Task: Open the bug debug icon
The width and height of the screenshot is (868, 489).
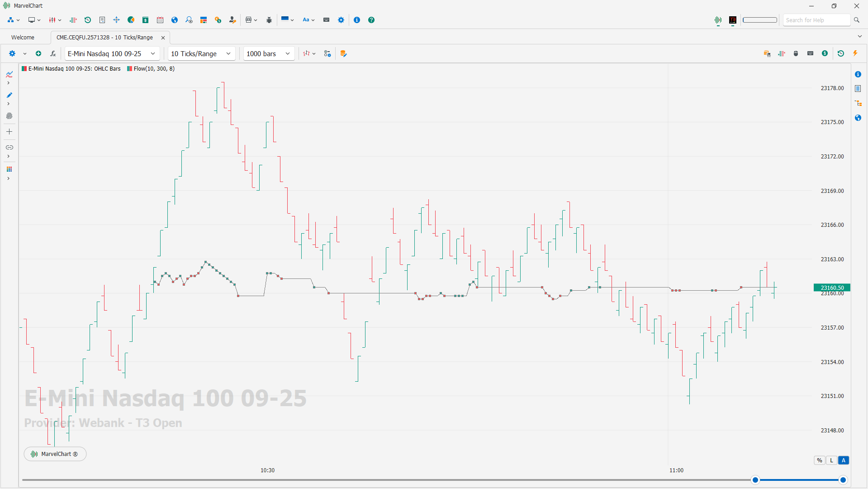Action: [x=269, y=20]
